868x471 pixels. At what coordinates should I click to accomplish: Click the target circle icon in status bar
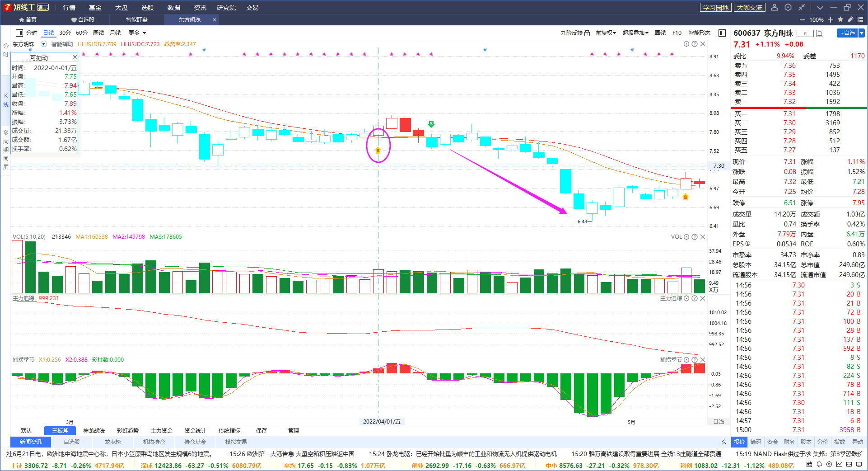tap(829, 464)
